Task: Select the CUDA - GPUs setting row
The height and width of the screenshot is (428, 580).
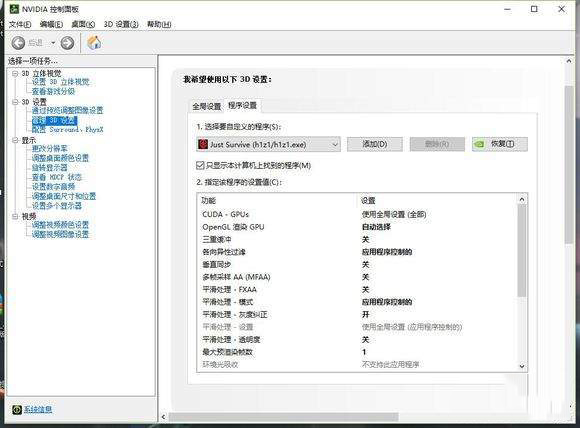Action: pyautogui.click(x=357, y=215)
